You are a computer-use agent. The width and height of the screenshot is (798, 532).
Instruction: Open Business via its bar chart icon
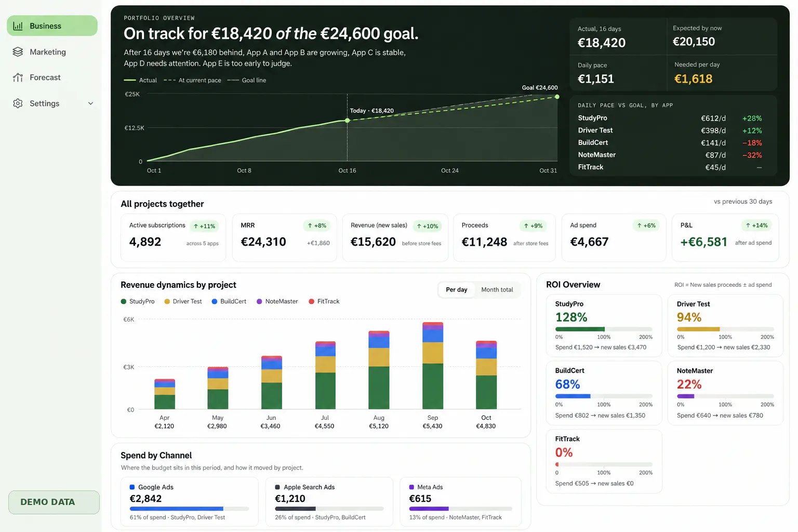(x=18, y=26)
